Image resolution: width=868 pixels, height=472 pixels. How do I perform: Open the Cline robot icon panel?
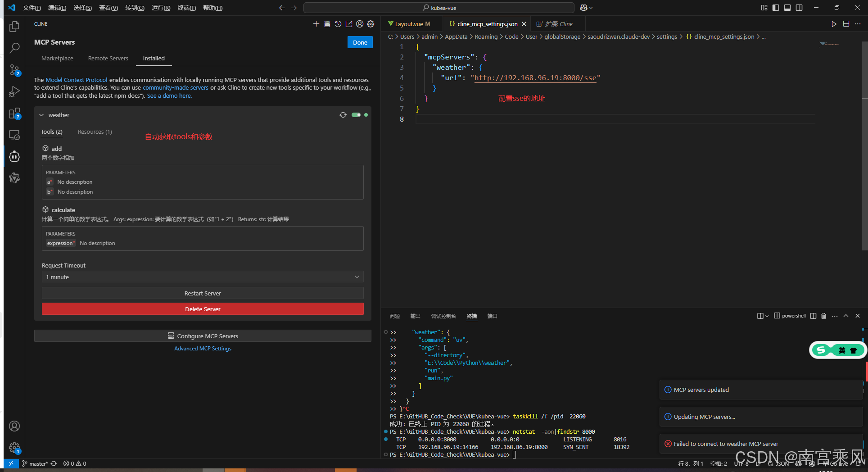click(14, 156)
